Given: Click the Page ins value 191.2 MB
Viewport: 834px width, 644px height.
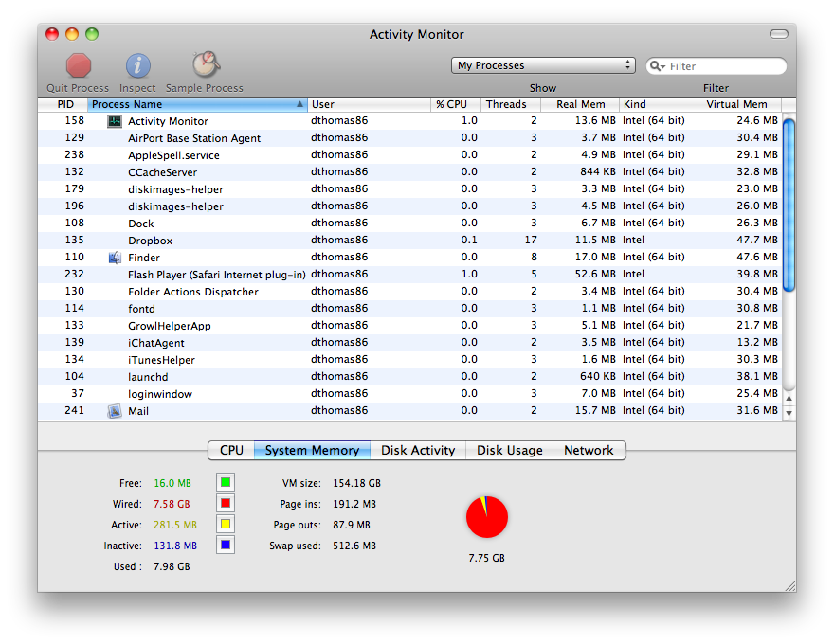Looking at the screenshot, I should tap(354, 504).
